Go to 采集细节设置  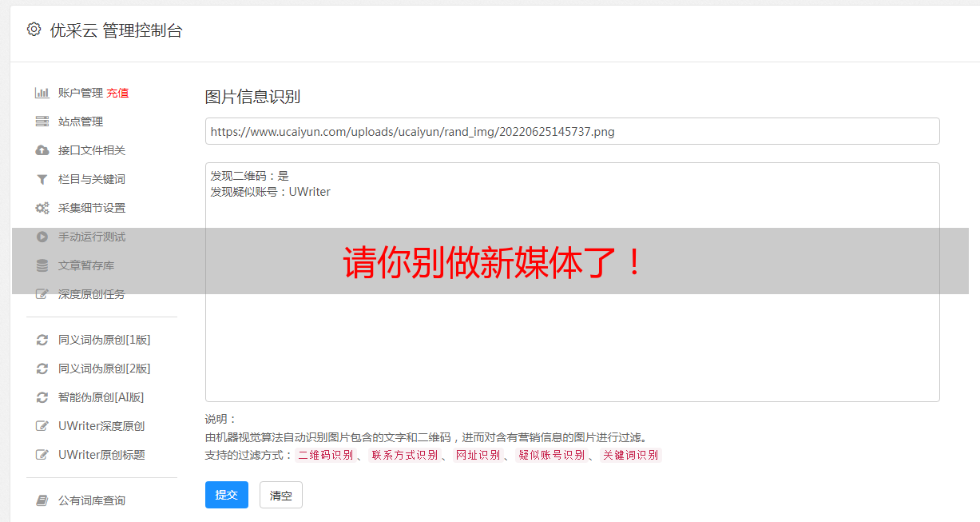92,208
